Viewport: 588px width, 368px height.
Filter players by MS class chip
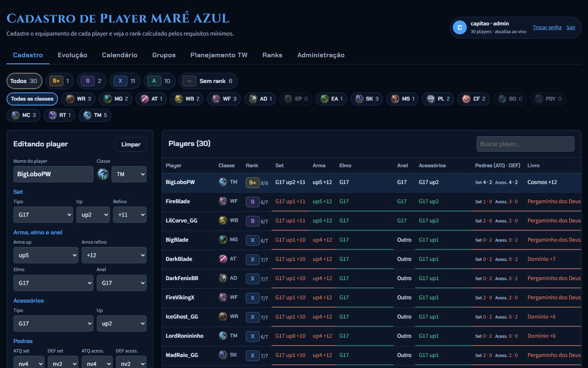pos(403,99)
